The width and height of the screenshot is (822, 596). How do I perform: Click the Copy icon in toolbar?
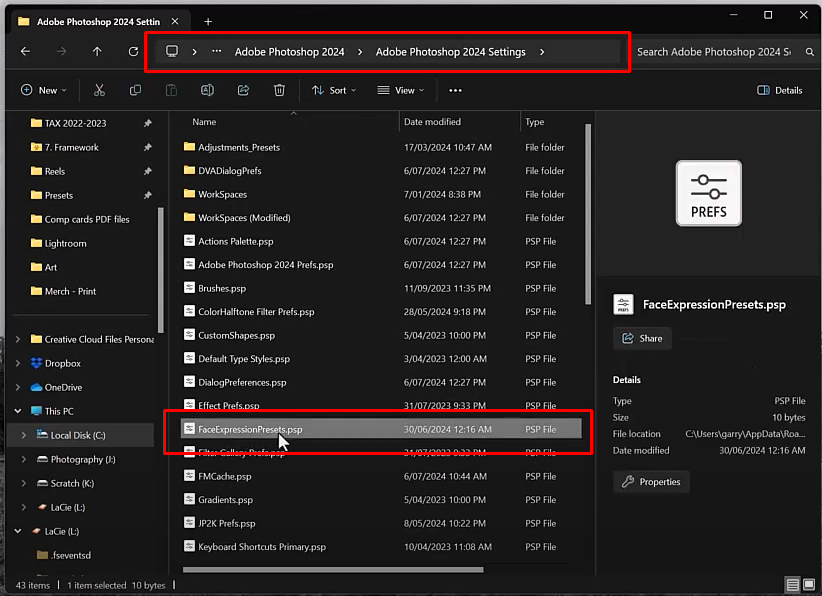(x=135, y=90)
